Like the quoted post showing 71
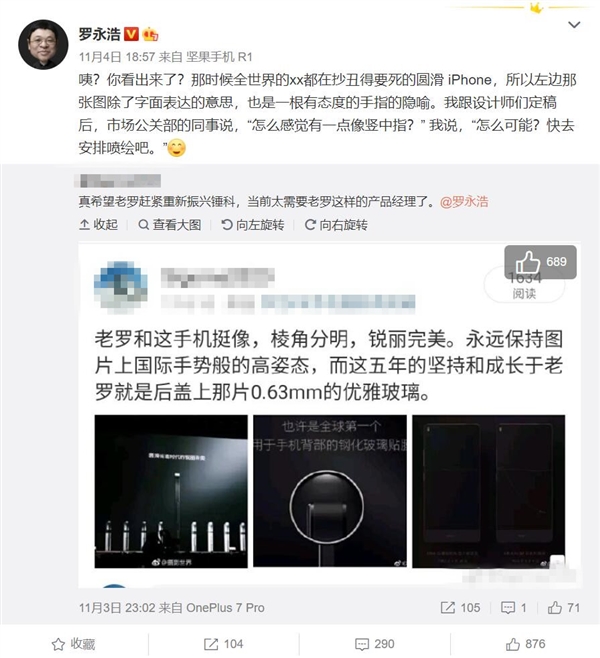Viewport: 600px width, 658px height. tap(563, 608)
